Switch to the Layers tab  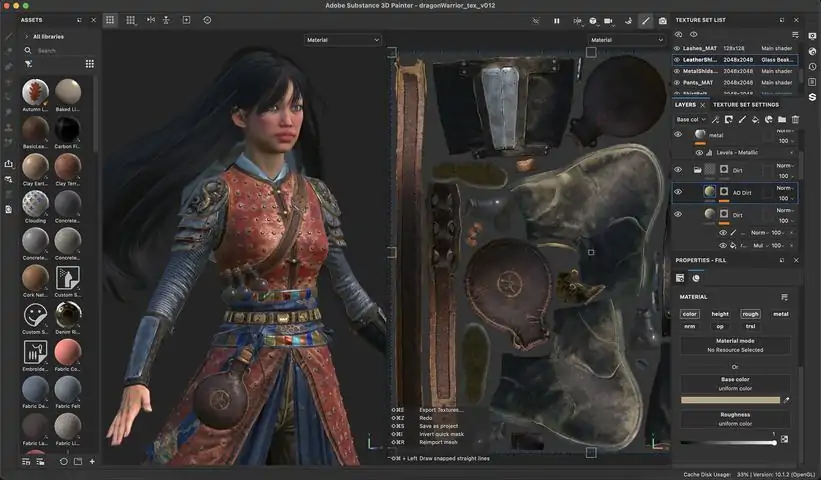[x=685, y=105]
